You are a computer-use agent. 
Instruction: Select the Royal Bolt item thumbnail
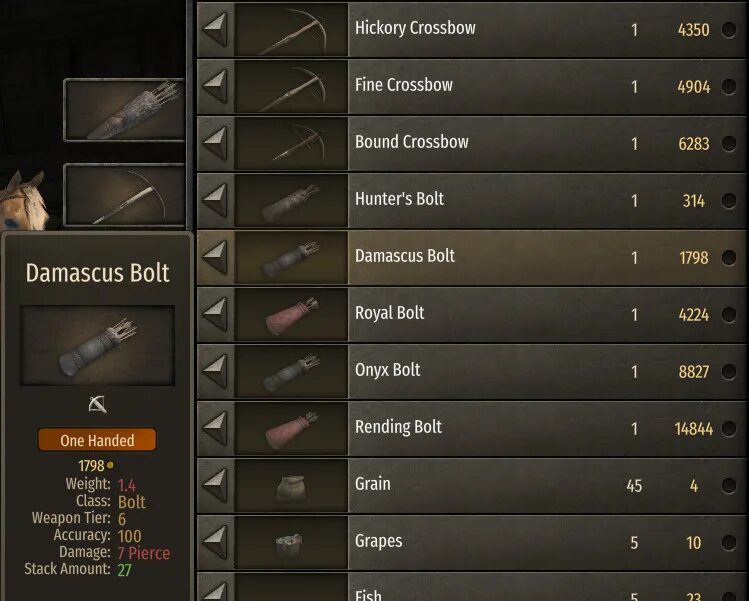point(291,315)
